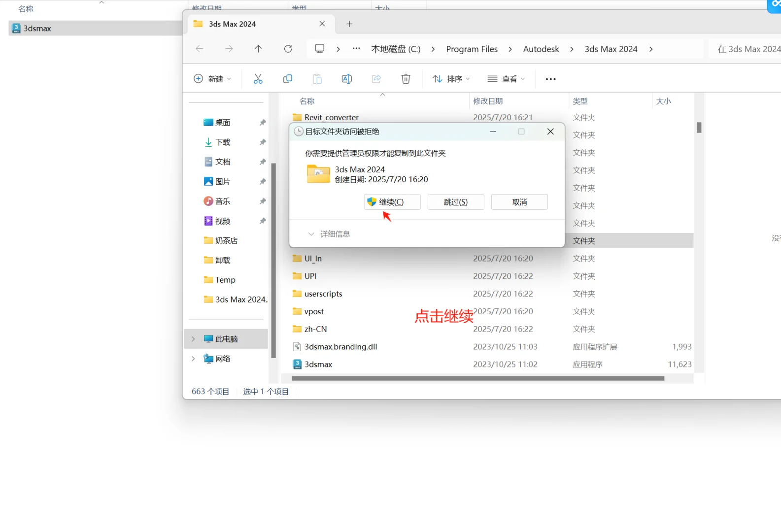Show hidden path ellipsis in address bar
Image resolution: width=781 pixels, height=532 pixels.
[356, 48]
